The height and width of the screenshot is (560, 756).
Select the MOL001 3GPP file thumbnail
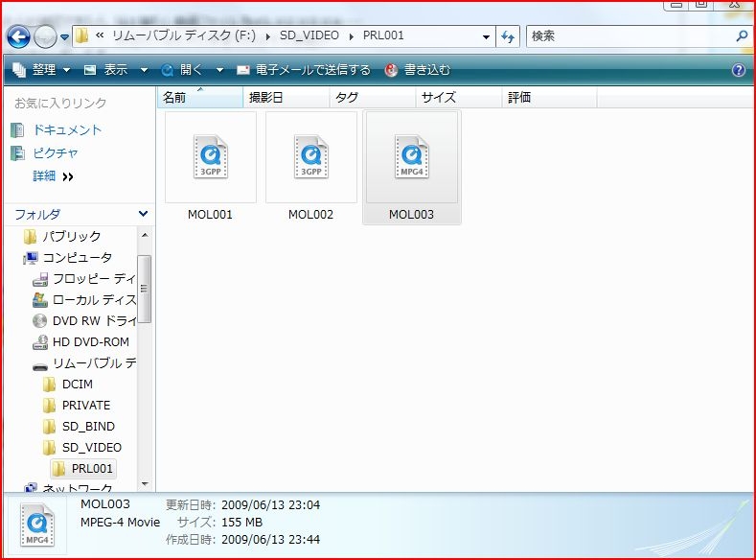[211, 157]
